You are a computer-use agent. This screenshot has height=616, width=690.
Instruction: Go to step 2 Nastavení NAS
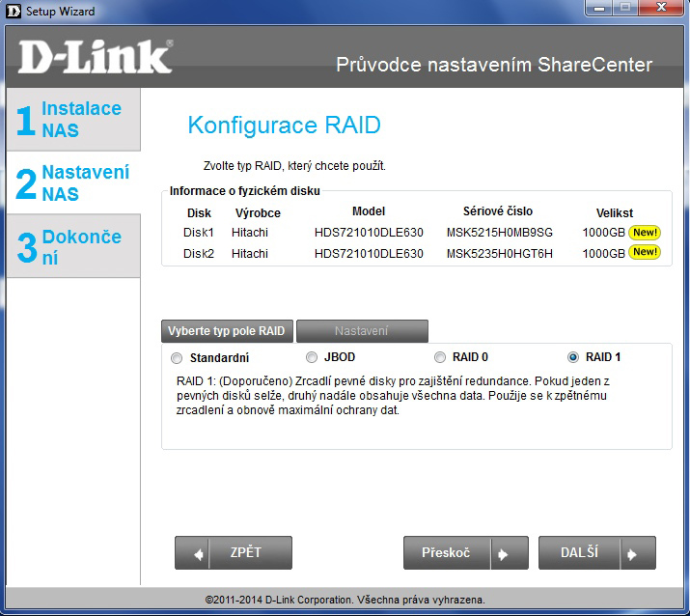click(73, 182)
